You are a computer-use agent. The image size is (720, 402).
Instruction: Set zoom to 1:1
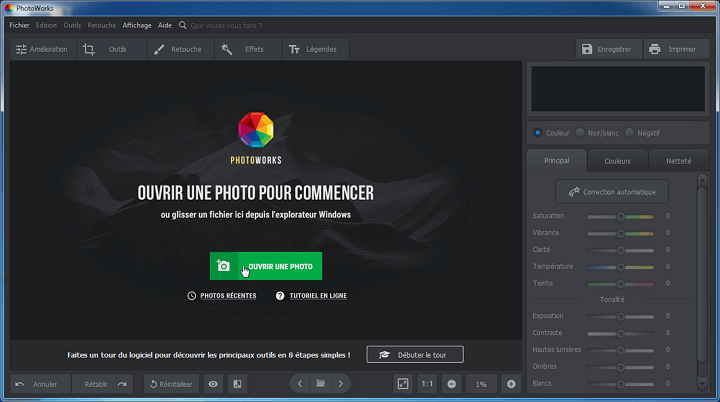click(x=427, y=384)
